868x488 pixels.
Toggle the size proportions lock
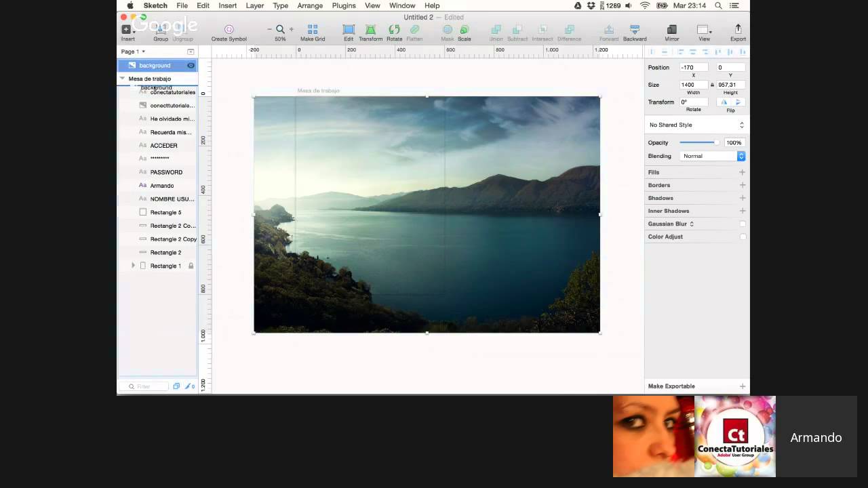(712, 85)
